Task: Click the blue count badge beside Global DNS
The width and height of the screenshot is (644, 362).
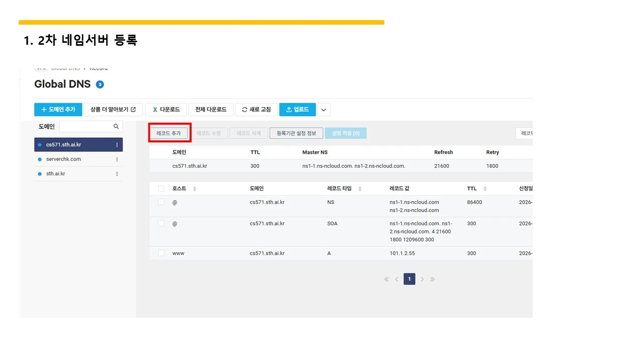Action: pos(100,84)
